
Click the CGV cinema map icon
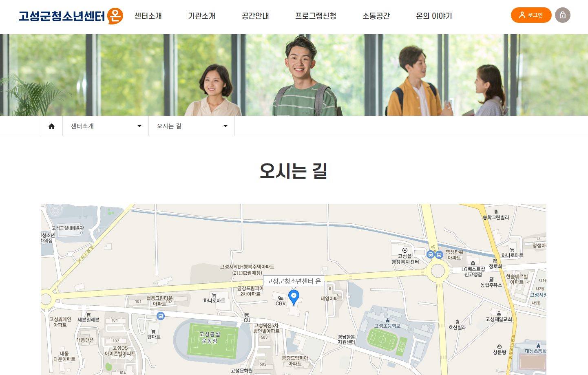point(281,298)
